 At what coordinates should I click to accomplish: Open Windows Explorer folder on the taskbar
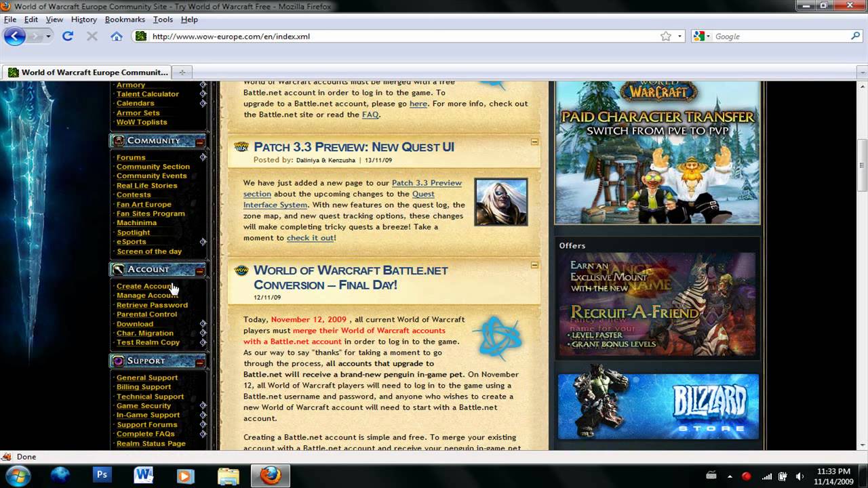(x=229, y=476)
